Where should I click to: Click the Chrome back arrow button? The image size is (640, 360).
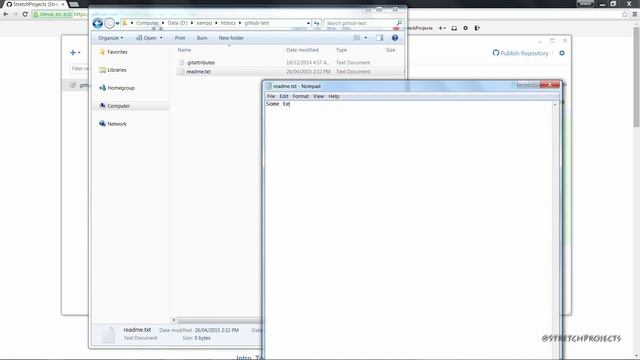[x=6, y=14]
